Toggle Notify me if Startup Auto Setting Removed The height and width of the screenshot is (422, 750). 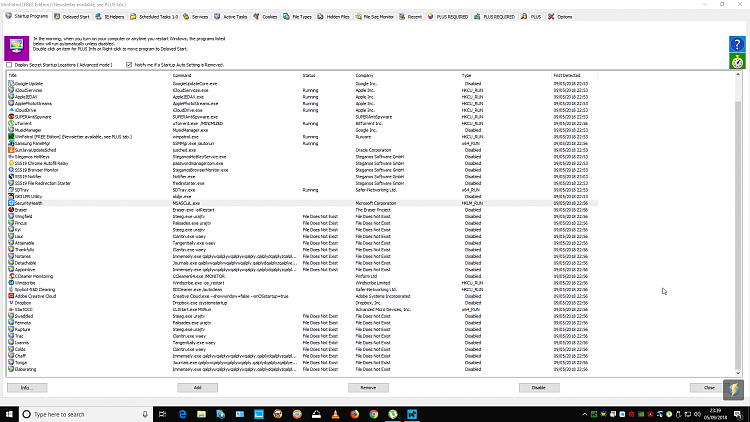pyautogui.click(x=129, y=65)
